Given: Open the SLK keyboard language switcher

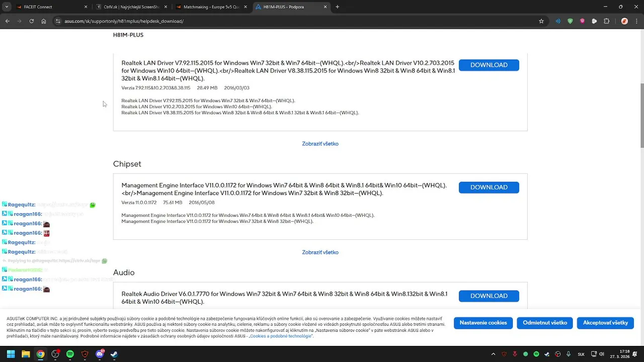Looking at the screenshot, I should click(581, 354).
